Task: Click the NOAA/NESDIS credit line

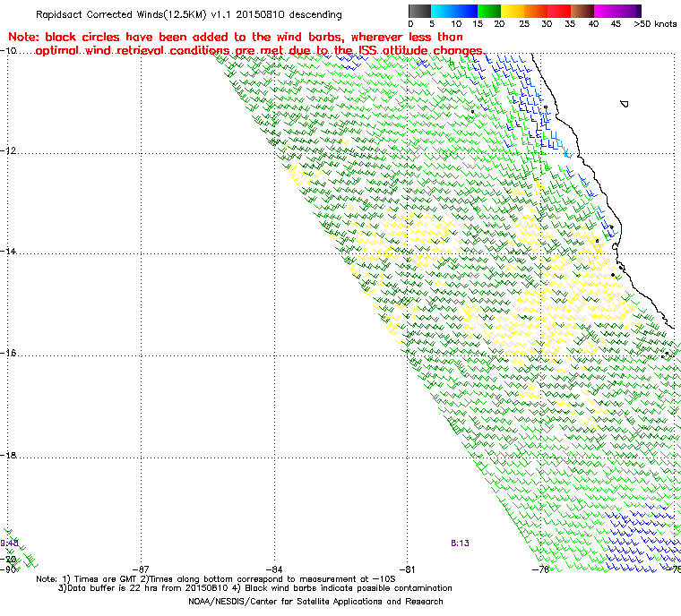Action: point(315,602)
